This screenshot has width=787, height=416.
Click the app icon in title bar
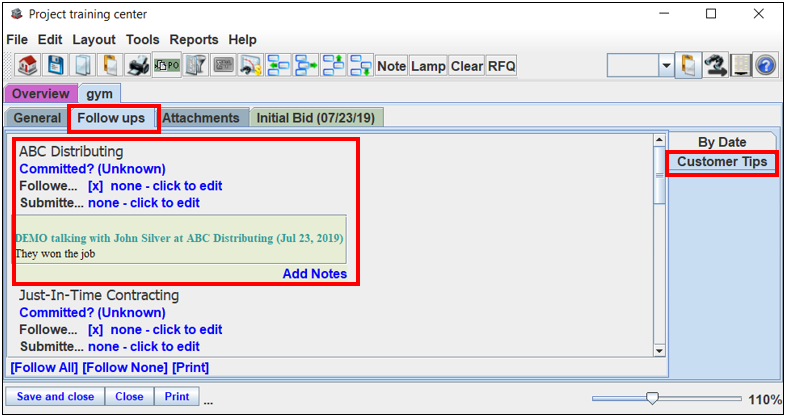click(17, 14)
